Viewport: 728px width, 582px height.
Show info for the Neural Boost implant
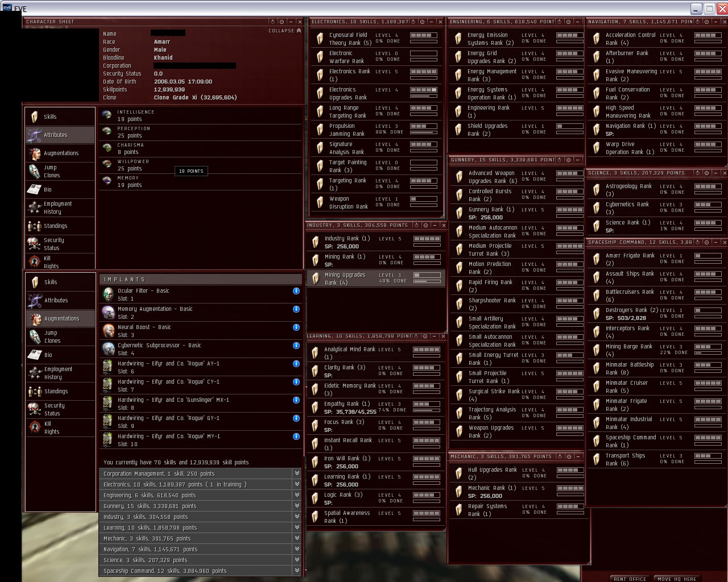click(296, 327)
